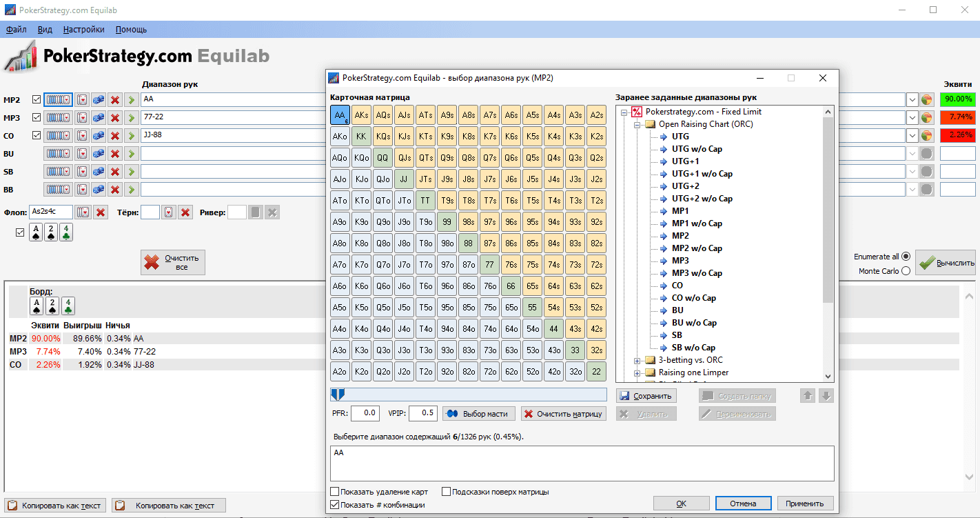This screenshot has width=980, height=518.
Task: Clear SB range with red X
Action: pyautogui.click(x=115, y=172)
